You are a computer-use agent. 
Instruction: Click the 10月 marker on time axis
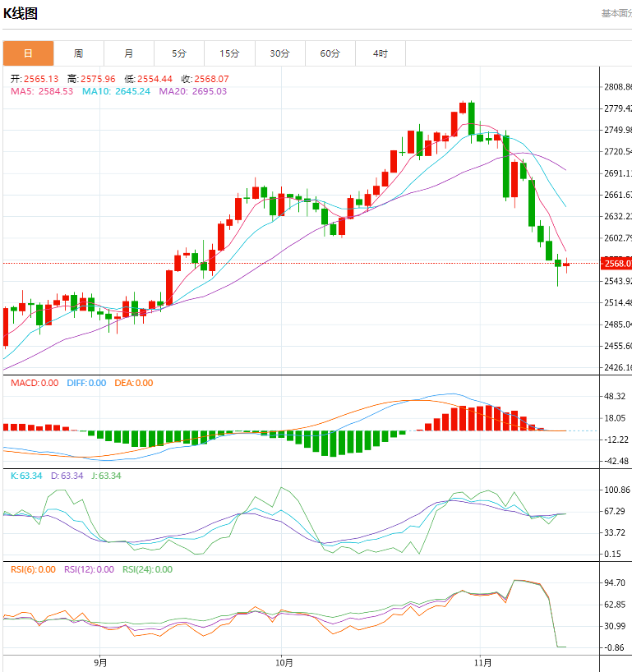coord(283,661)
